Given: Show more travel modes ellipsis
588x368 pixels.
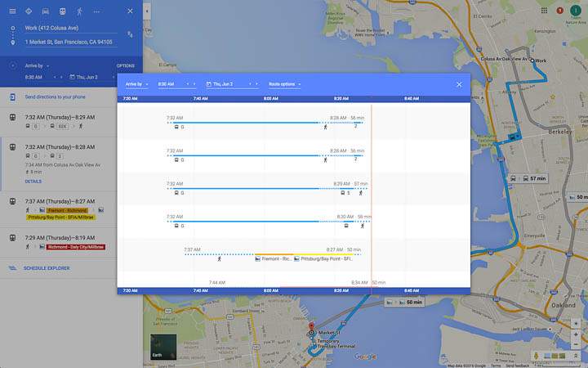Looking at the screenshot, I should coord(96,11).
